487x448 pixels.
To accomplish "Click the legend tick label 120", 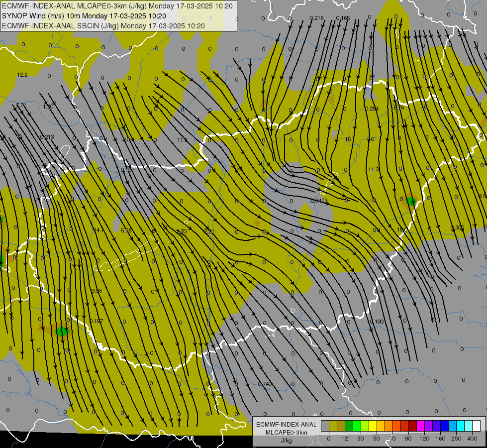I will coord(424,439).
